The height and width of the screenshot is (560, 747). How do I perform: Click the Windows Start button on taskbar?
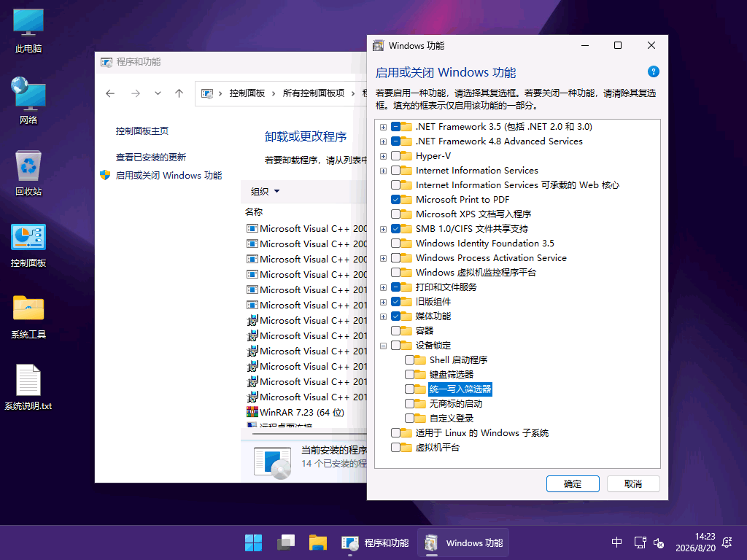point(253,542)
